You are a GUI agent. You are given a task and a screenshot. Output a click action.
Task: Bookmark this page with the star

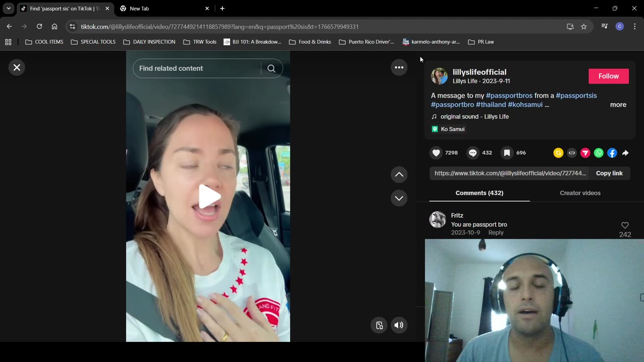tap(584, 27)
